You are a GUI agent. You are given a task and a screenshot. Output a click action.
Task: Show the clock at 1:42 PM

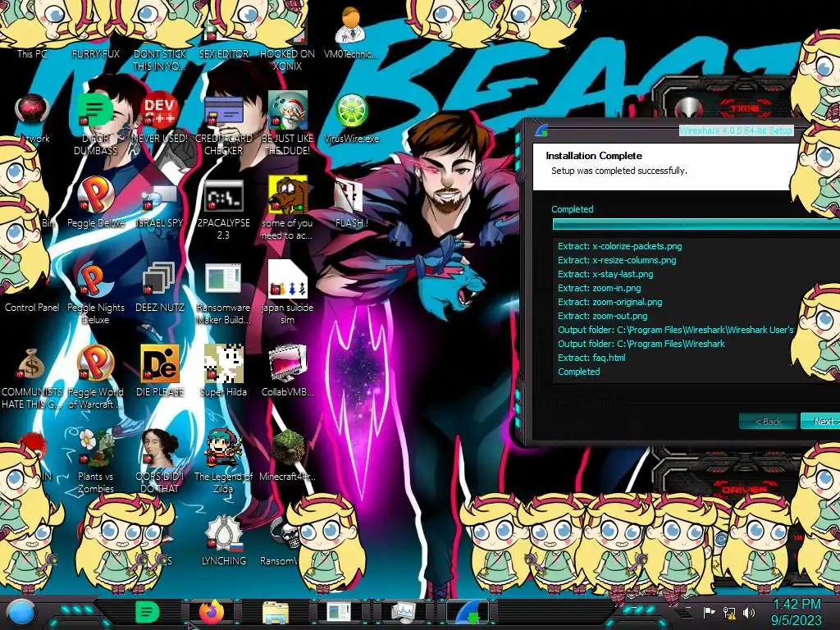point(797,612)
